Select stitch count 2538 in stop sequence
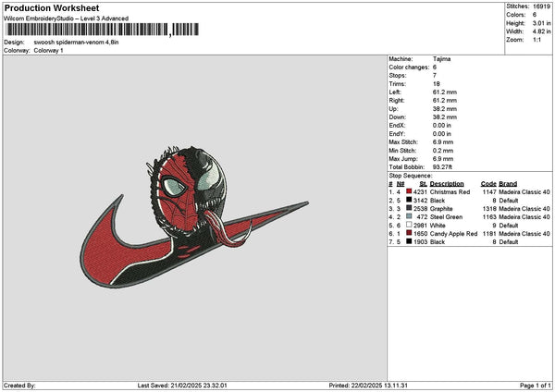Screen dimensions: 555x392 click(420, 209)
